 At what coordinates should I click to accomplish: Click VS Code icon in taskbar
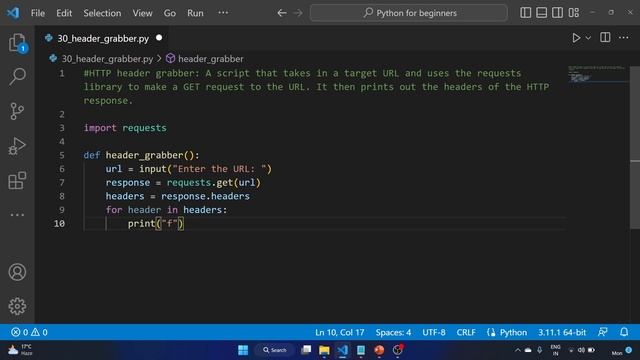342,350
